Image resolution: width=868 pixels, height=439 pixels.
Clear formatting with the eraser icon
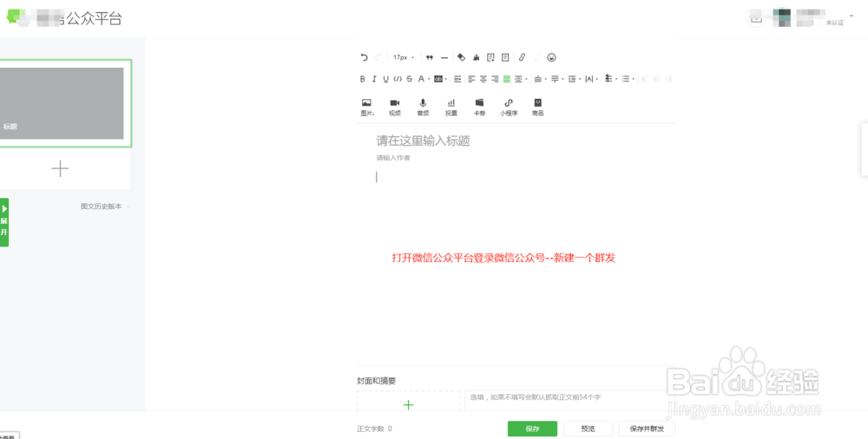tap(461, 57)
